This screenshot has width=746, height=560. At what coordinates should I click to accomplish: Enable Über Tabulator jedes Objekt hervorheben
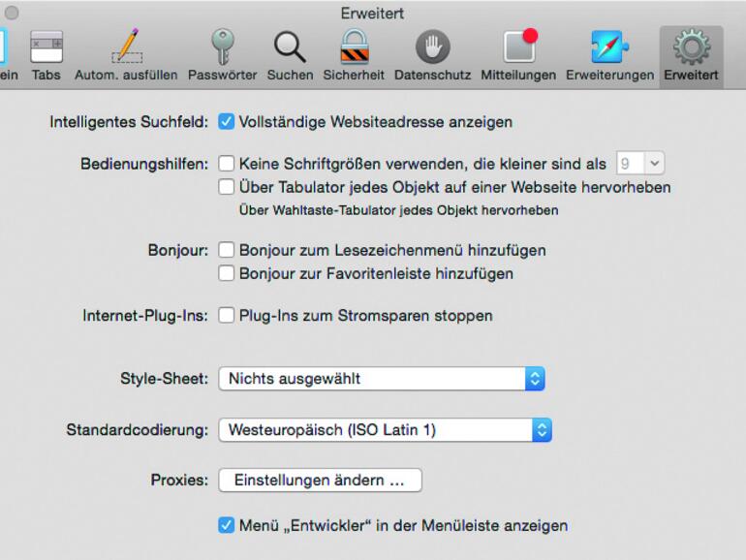tap(226, 187)
